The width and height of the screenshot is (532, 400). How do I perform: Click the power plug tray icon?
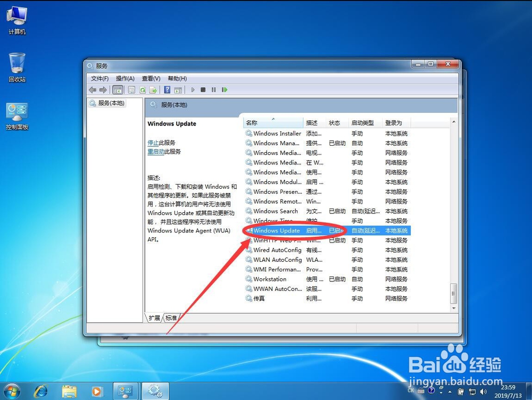(461, 392)
